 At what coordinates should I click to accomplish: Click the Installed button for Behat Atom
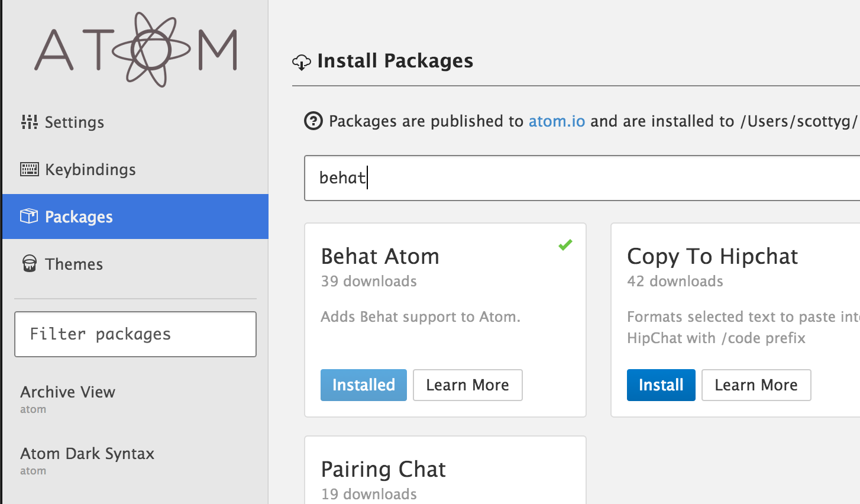pos(364,385)
